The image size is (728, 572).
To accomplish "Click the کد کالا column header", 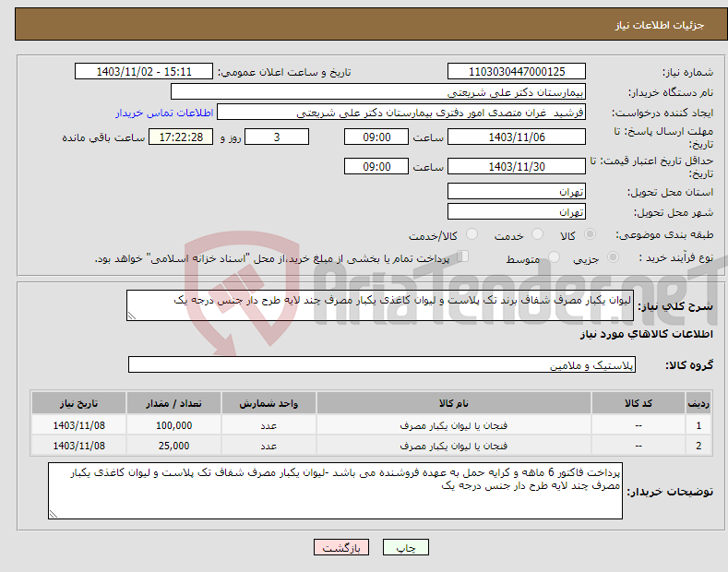I will pos(638,403).
